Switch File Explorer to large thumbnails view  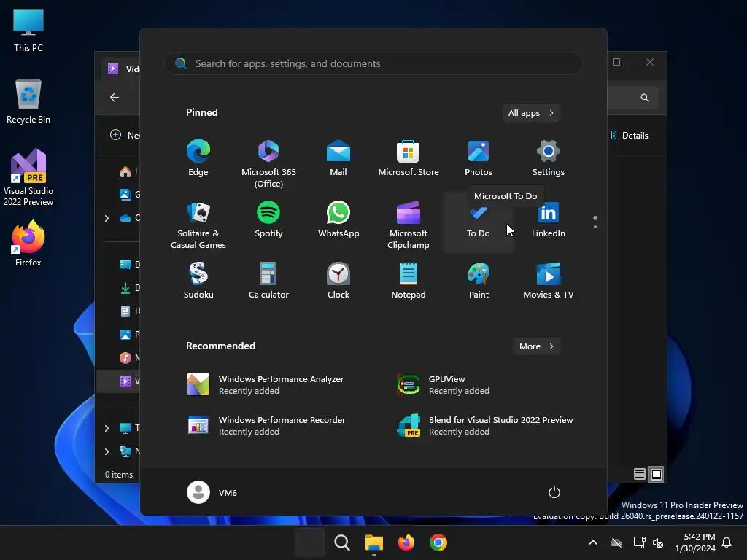pyautogui.click(x=656, y=474)
